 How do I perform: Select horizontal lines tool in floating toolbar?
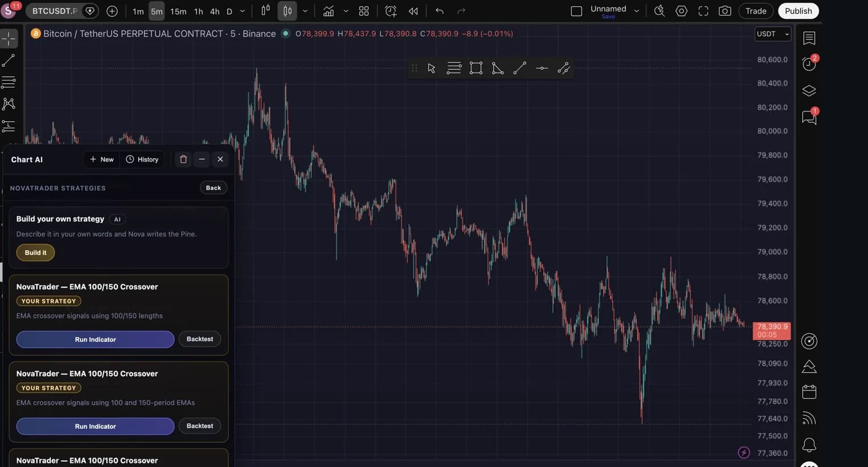454,69
